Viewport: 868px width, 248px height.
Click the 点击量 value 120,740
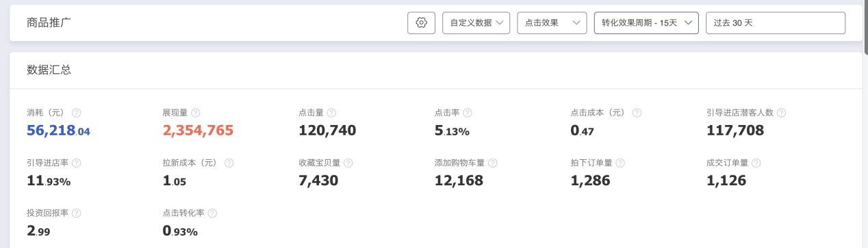[x=328, y=130]
